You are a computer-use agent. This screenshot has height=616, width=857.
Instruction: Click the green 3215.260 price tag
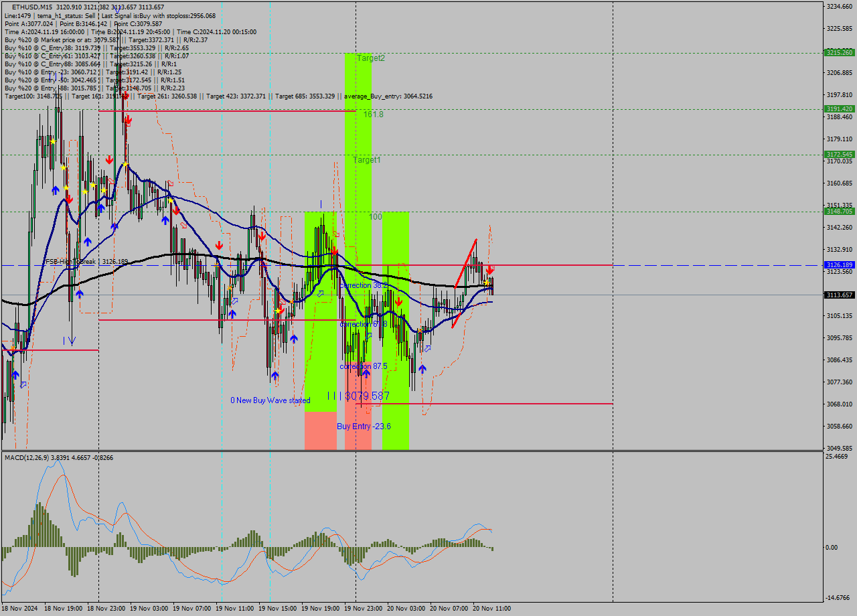[x=839, y=52]
